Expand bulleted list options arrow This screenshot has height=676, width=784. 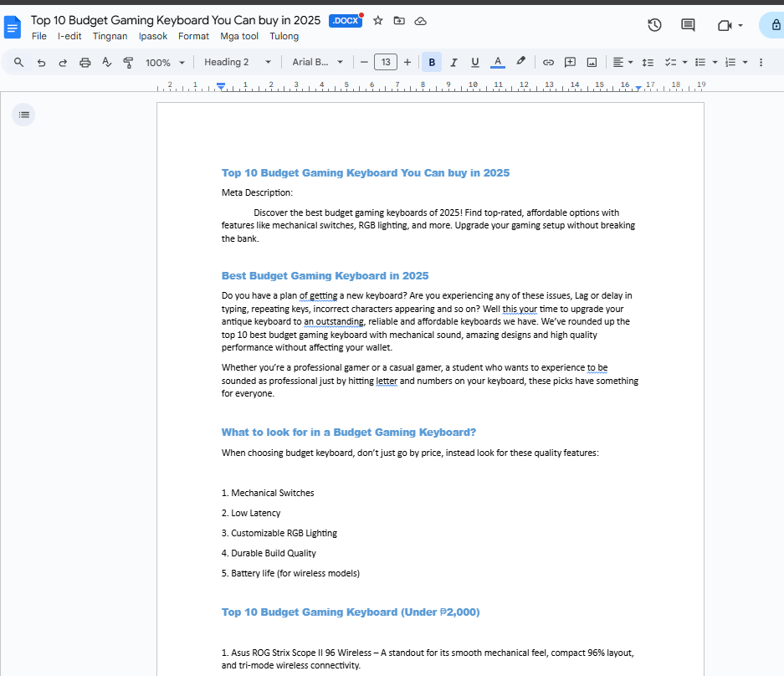pyautogui.click(x=715, y=63)
